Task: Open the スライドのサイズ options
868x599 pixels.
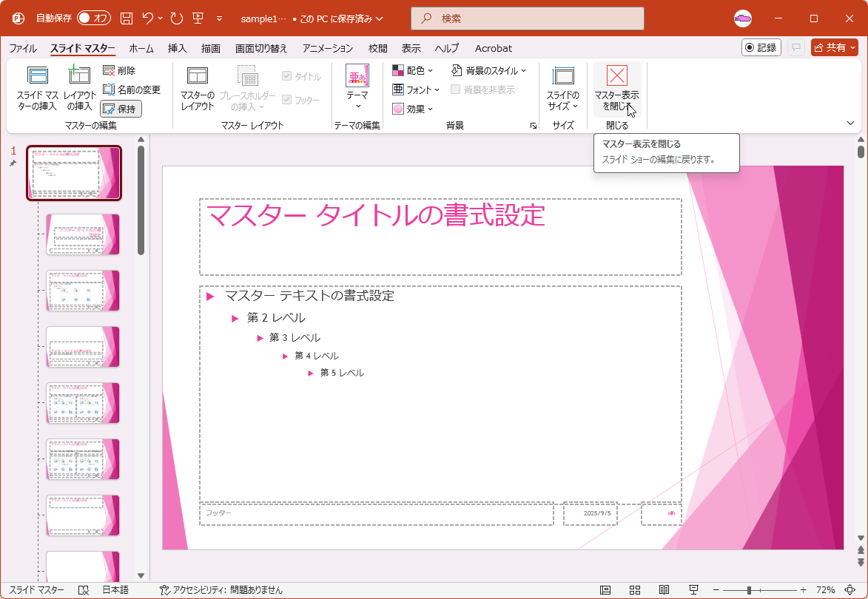Action: pyautogui.click(x=562, y=89)
